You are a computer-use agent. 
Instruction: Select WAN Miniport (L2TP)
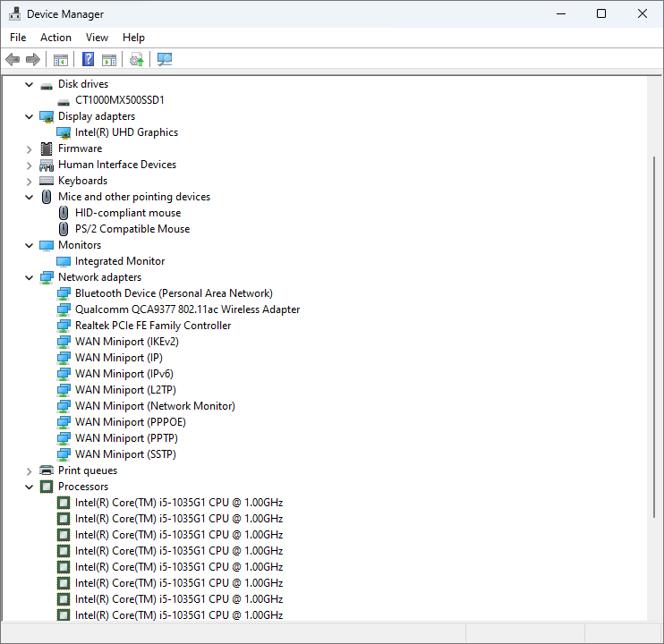click(125, 390)
